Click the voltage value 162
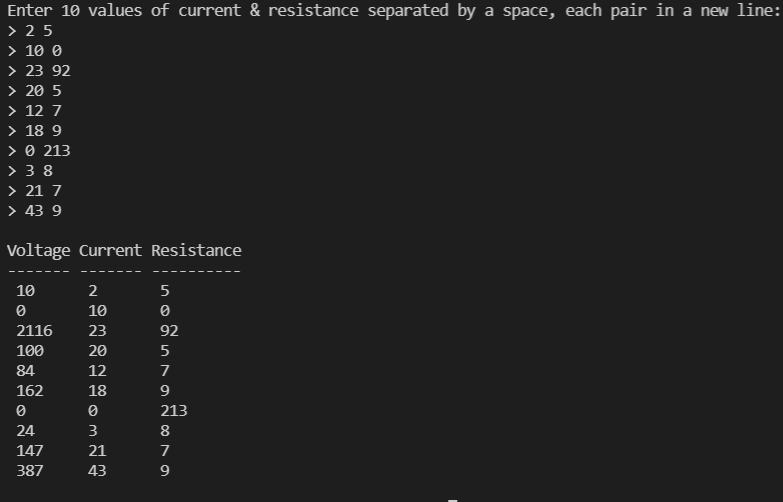Viewport: 783px width, 502px height. pos(29,391)
